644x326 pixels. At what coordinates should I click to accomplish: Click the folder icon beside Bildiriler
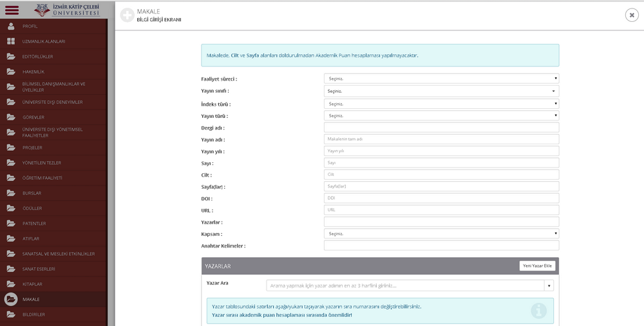(11, 314)
